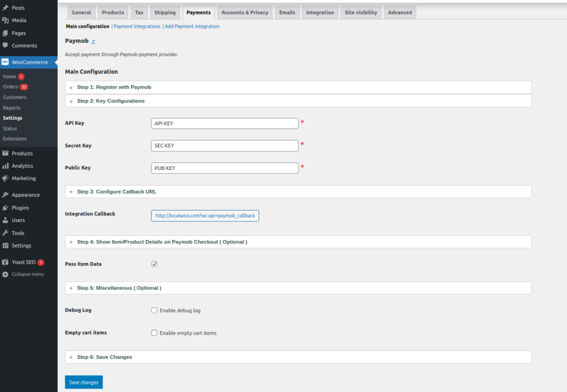Uncheck the Pass Item Data checkbox
Image resolution: width=567 pixels, height=392 pixels.
154,264
